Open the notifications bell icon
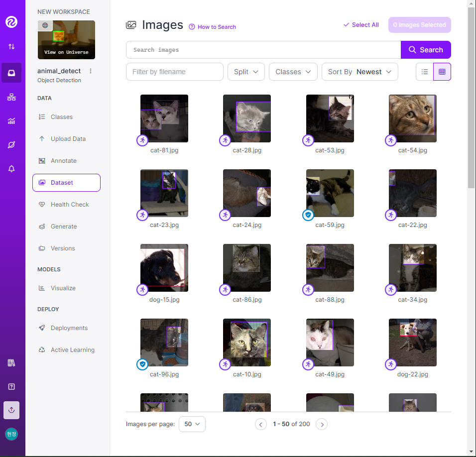 [x=11, y=169]
